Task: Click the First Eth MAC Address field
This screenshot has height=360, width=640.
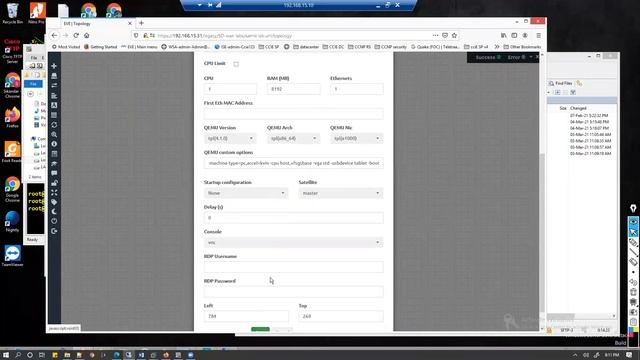Action: pos(293,114)
